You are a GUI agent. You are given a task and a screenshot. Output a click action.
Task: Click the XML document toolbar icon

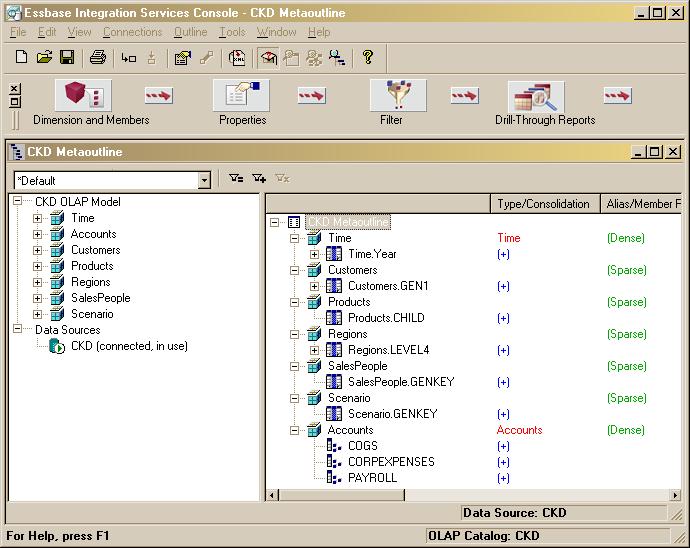pos(237,58)
